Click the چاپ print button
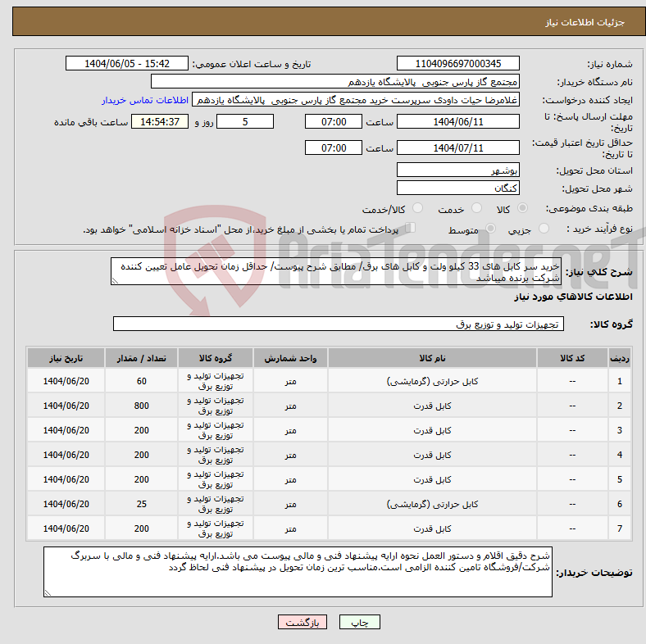Viewport: 646px width, 644px height. [x=360, y=622]
